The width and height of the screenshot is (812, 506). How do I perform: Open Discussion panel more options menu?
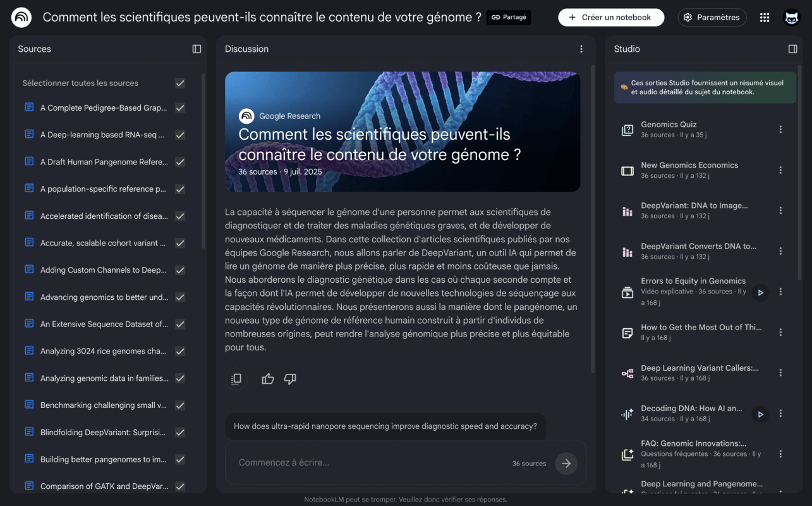pos(581,49)
